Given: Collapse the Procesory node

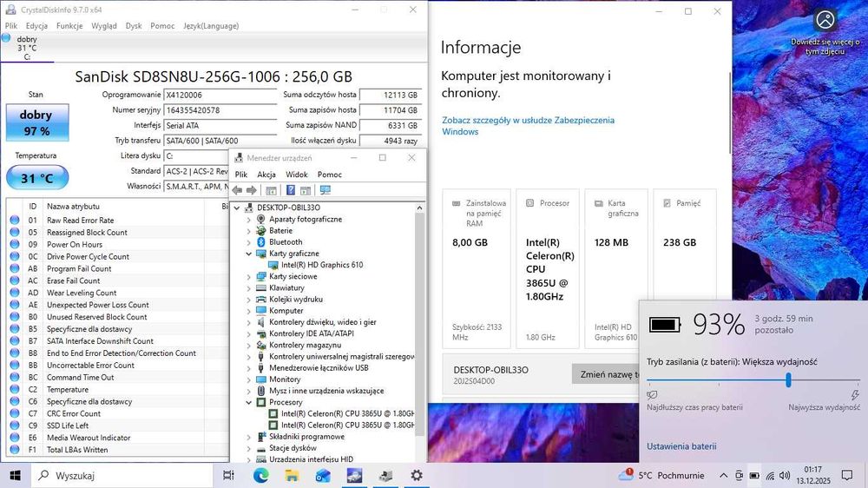Looking at the screenshot, I should pyautogui.click(x=248, y=403).
